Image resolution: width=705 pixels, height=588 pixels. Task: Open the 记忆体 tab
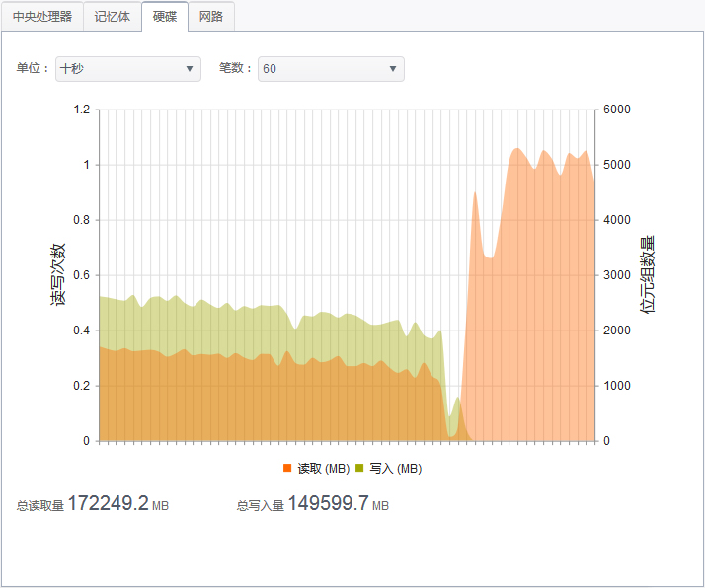(x=112, y=17)
